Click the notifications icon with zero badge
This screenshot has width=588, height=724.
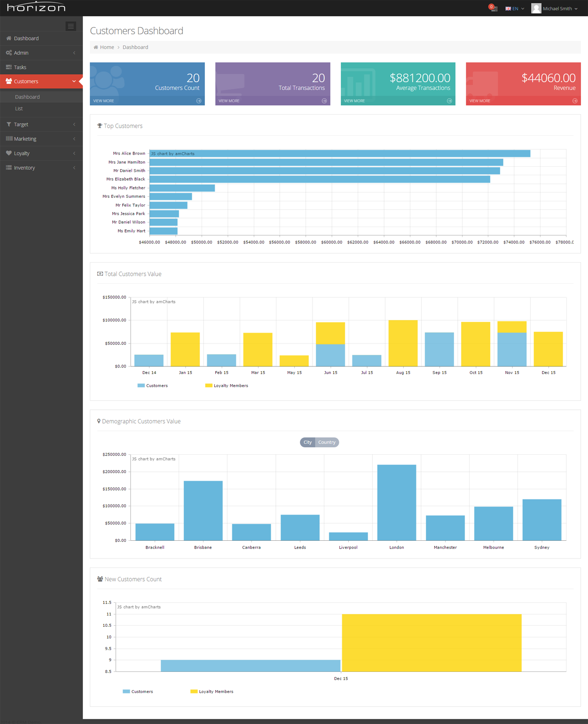point(493,8)
